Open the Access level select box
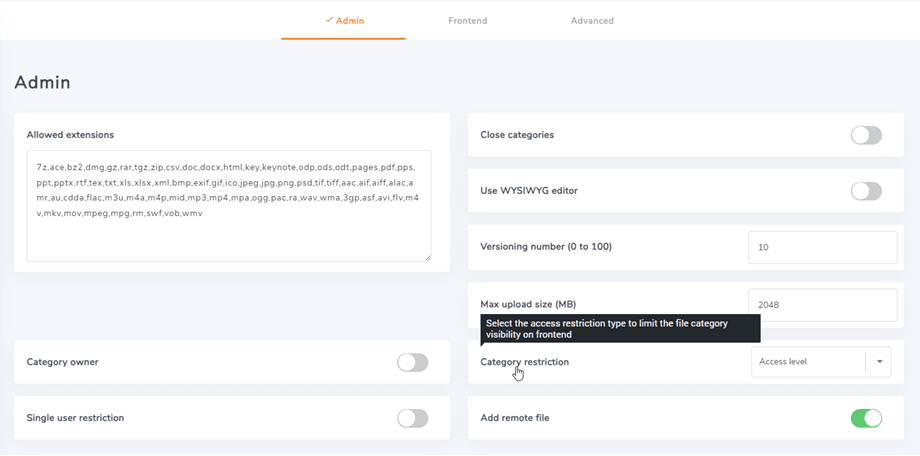This screenshot has height=456, width=920. pyautogui.click(x=807, y=362)
